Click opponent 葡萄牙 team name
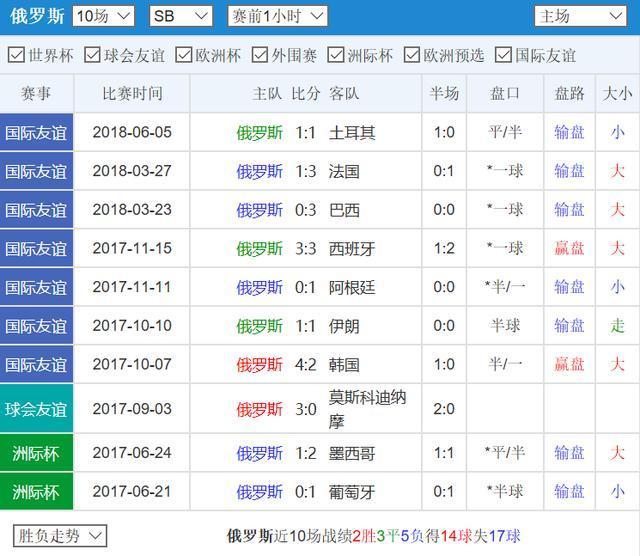640x556 pixels. click(352, 492)
